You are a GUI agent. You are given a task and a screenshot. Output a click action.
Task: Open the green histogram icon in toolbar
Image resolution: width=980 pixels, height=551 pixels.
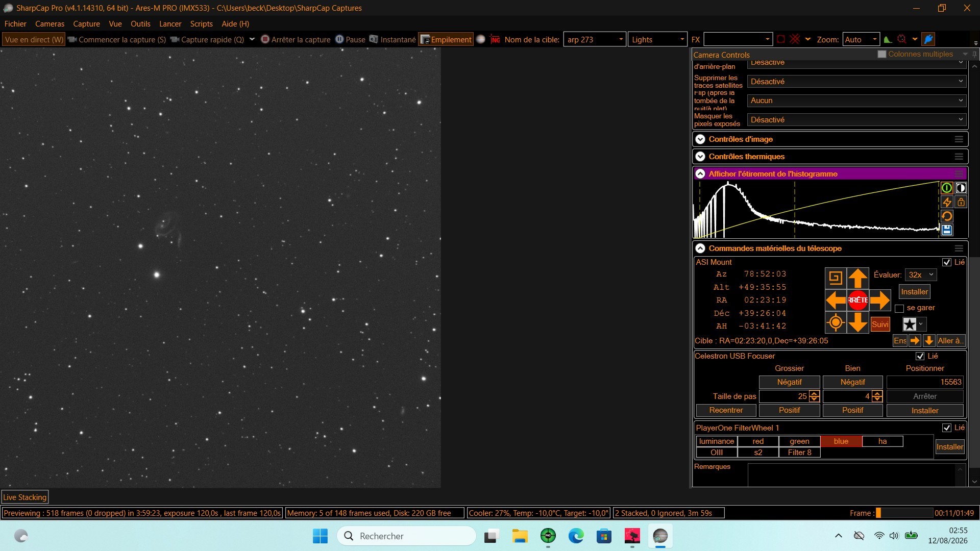pyautogui.click(x=888, y=39)
